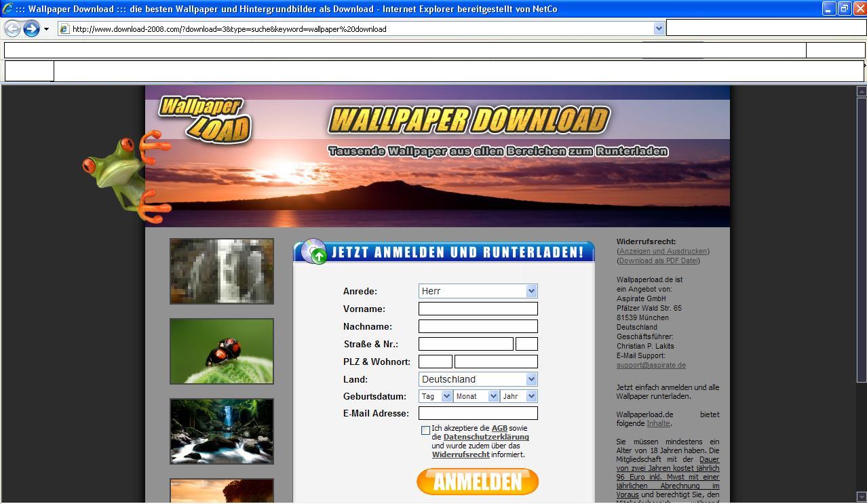Open recent pages dropdown next to Forward
This screenshot has height=504, width=867.
pos(46,29)
